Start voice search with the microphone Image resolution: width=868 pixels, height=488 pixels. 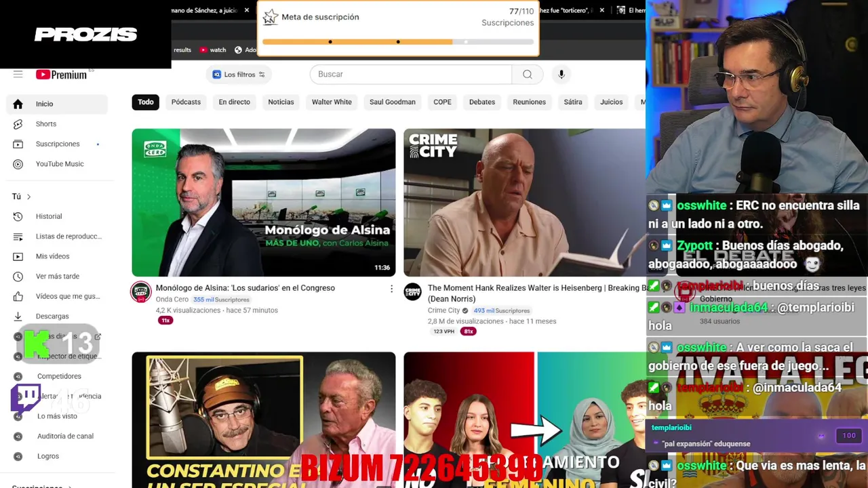[x=561, y=75]
